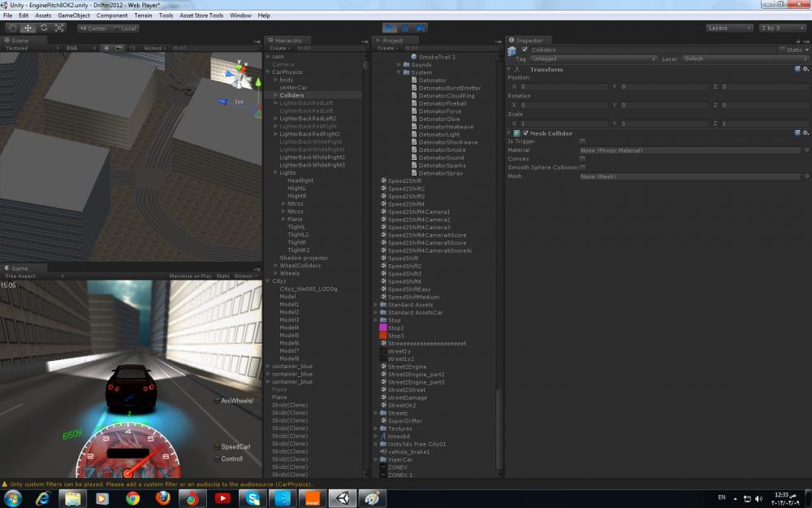Viewport: 812px width, 508px height.
Task: Open Chrome from the taskbar
Action: (133, 498)
